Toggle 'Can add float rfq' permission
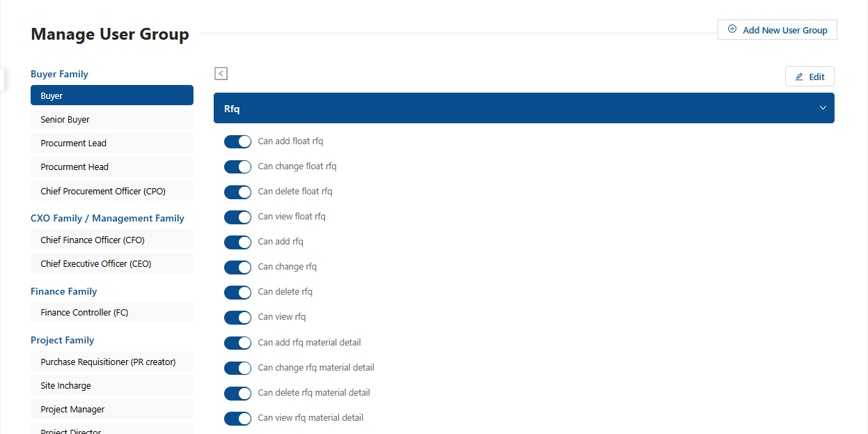This screenshot has height=434, width=868. [x=237, y=142]
